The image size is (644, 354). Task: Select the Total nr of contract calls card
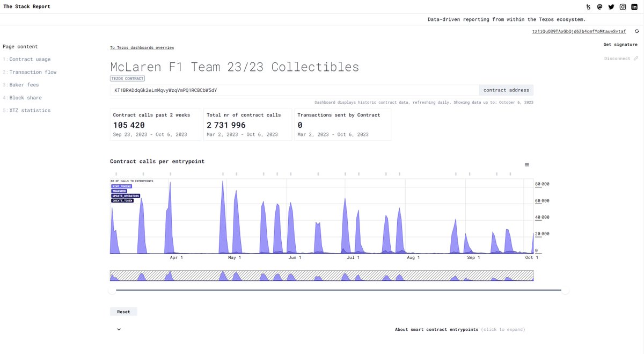[x=248, y=124]
